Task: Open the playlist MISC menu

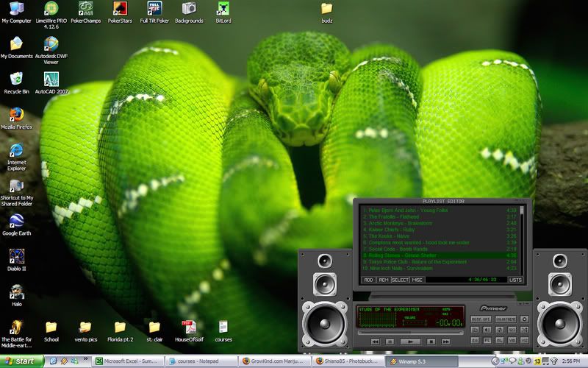Action: click(417, 280)
